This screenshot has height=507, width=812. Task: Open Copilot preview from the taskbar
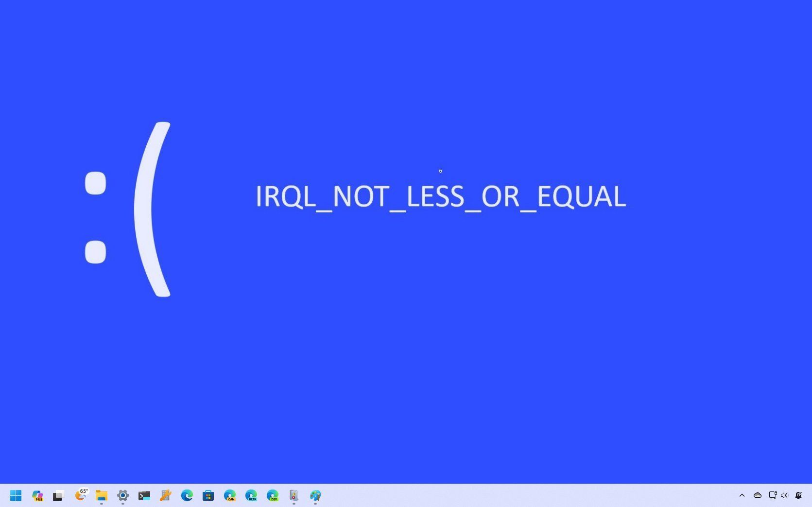pos(37,495)
